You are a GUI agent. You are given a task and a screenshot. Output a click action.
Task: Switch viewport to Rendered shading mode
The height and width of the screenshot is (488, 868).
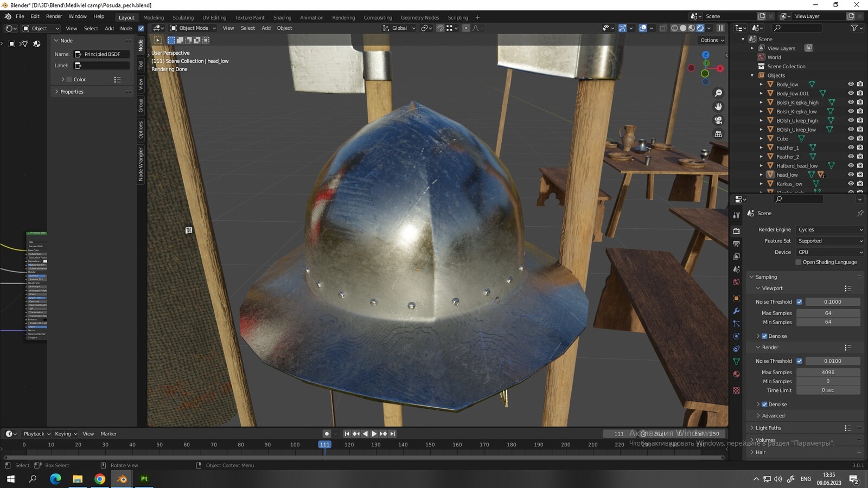700,28
